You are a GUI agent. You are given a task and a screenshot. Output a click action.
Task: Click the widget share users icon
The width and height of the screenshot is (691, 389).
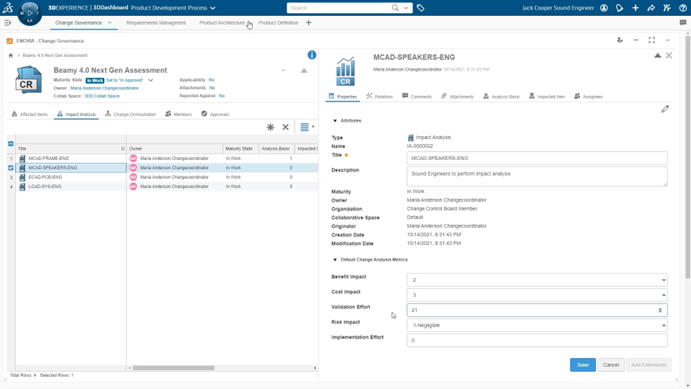(620, 40)
